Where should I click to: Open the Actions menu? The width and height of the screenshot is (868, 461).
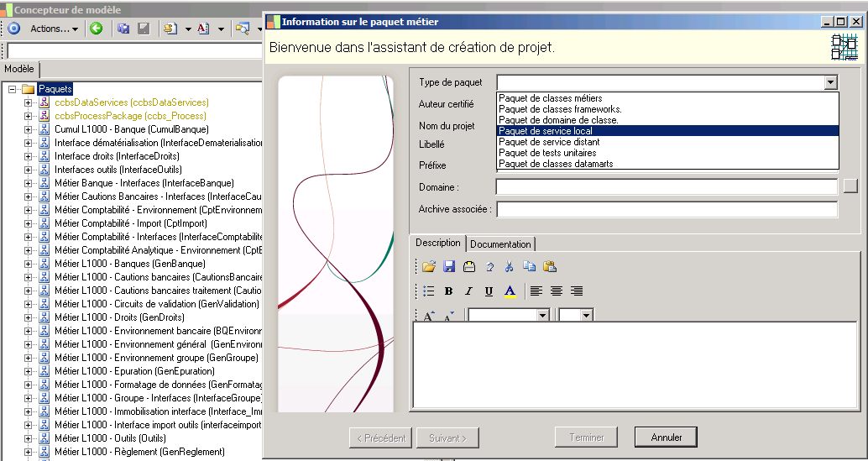(54, 29)
